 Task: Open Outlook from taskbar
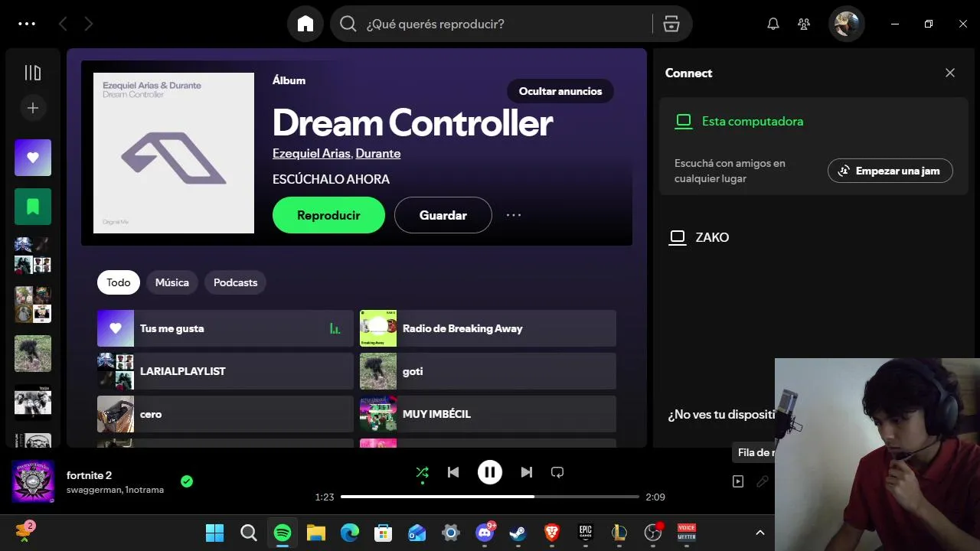417,532
